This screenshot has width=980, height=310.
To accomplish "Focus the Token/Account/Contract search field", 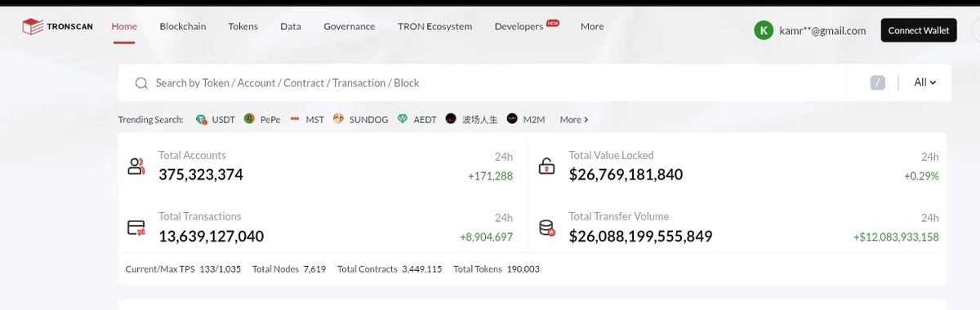I will pyautogui.click(x=506, y=82).
